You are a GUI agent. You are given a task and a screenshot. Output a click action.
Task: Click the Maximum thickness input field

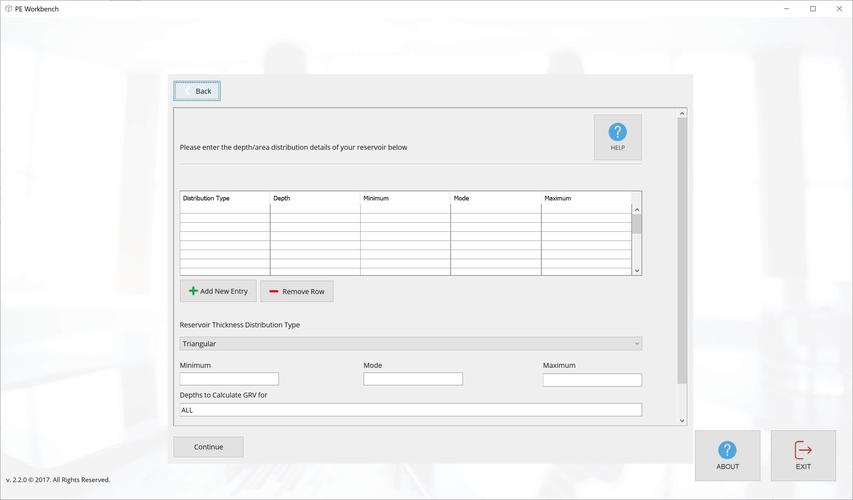tap(592, 380)
